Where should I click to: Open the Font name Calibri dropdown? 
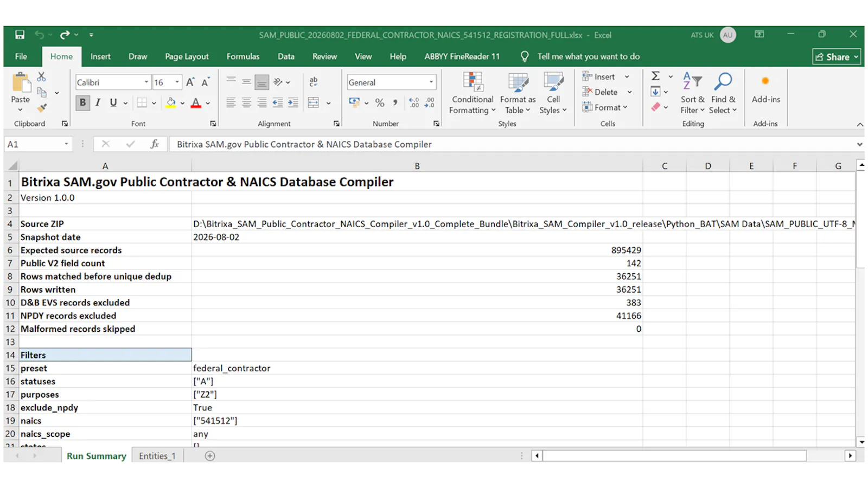point(146,82)
